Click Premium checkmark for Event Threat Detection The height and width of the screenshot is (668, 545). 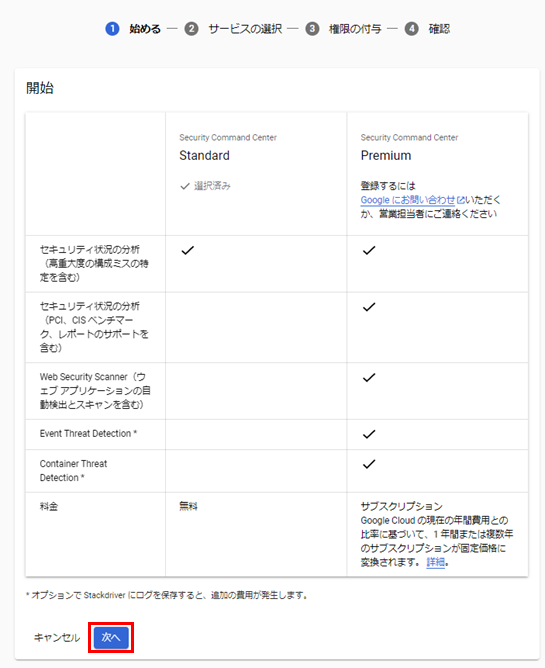(x=369, y=435)
